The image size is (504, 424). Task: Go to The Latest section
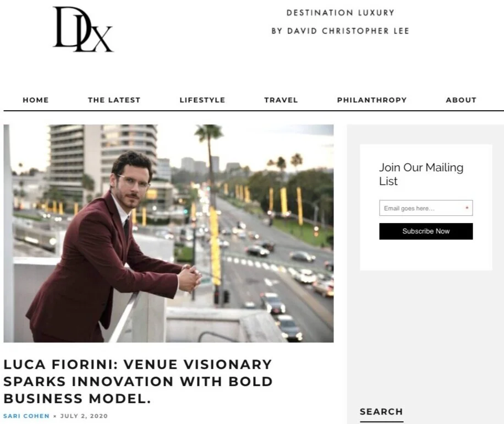(x=114, y=100)
